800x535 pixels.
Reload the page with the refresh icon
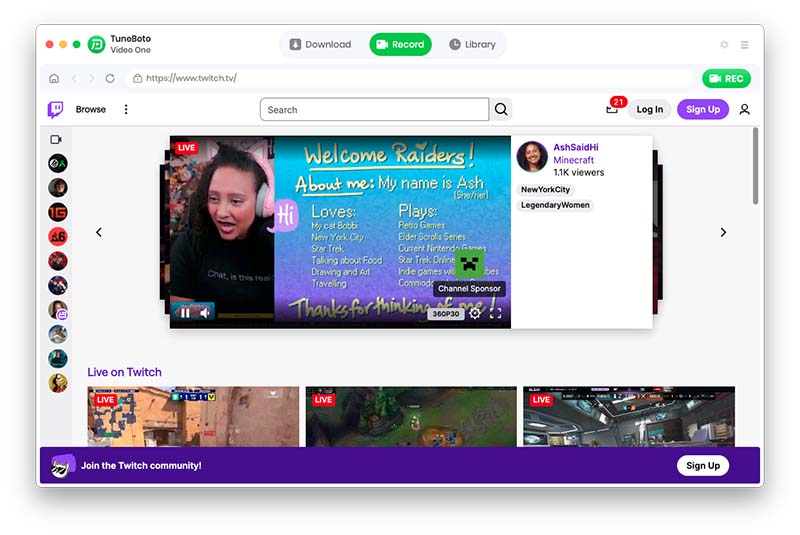[x=110, y=79]
